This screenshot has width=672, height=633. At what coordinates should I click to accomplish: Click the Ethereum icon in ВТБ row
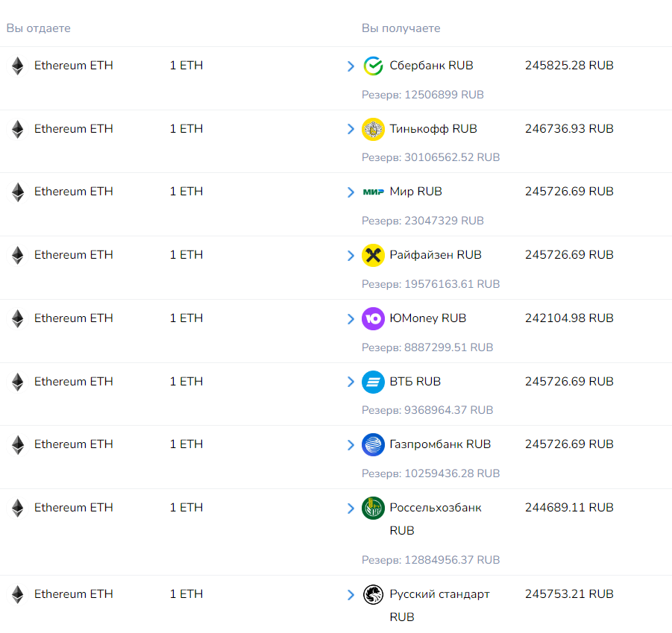pyautogui.click(x=18, y=382)
